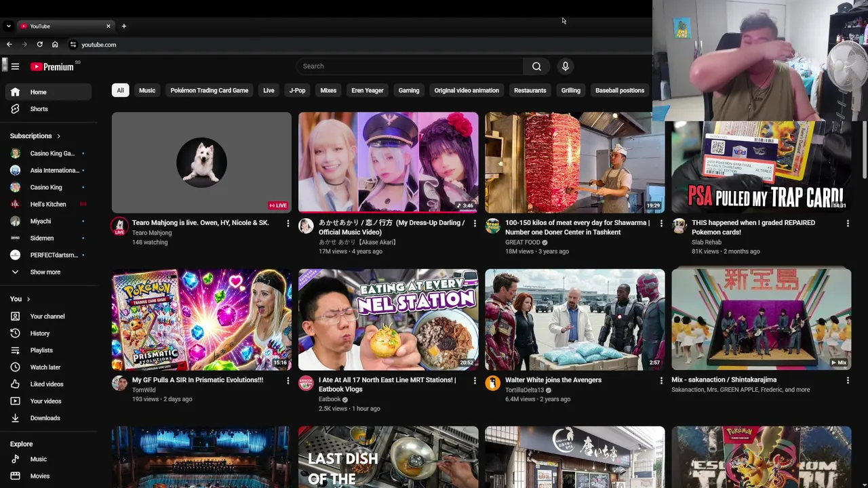Select the All filter chip
The width and height of the screenshot is (868, 488).
click(120, 90)
